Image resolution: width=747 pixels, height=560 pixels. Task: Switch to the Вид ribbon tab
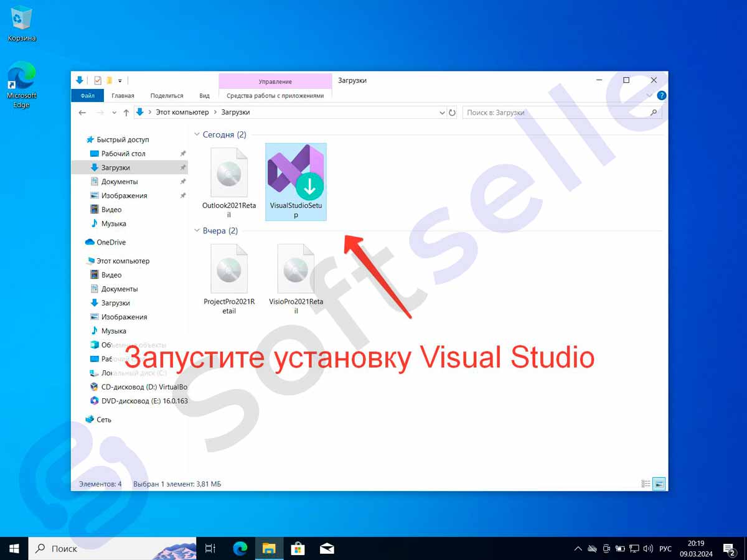tap(204, 96)
